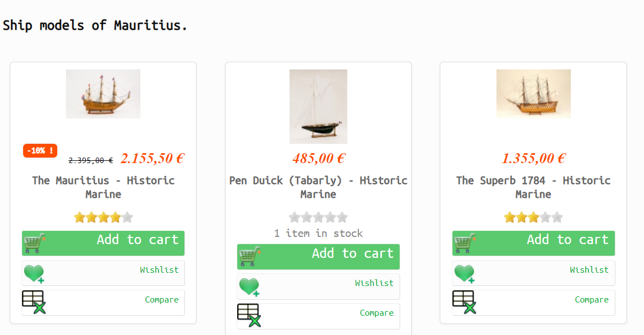Open Pen Duick (Tabarly) product title link
The width and height of the screenshot is (644, 335).
pyautogui.click(x=318, y=187)
